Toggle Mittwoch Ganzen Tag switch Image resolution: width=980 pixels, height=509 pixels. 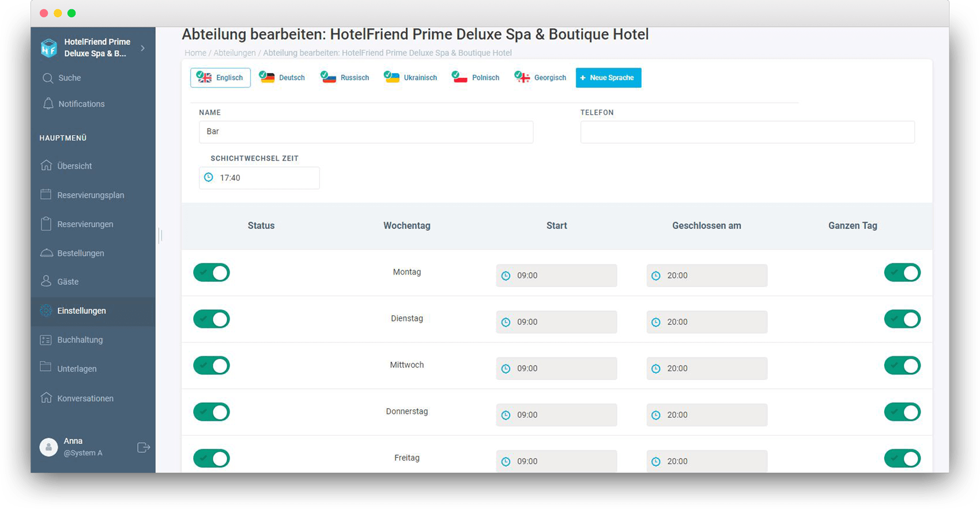click(902, 365)
